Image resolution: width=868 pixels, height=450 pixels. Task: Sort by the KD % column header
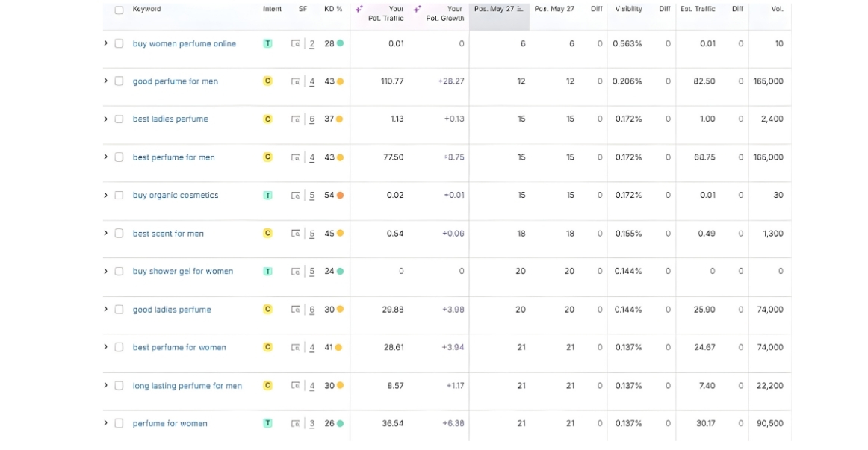[333, 9]
